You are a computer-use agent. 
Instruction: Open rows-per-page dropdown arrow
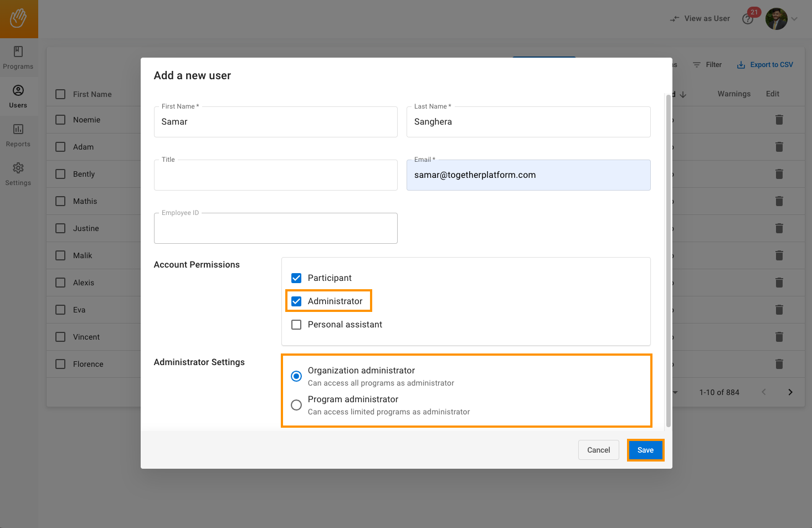[x=675, y=392]
